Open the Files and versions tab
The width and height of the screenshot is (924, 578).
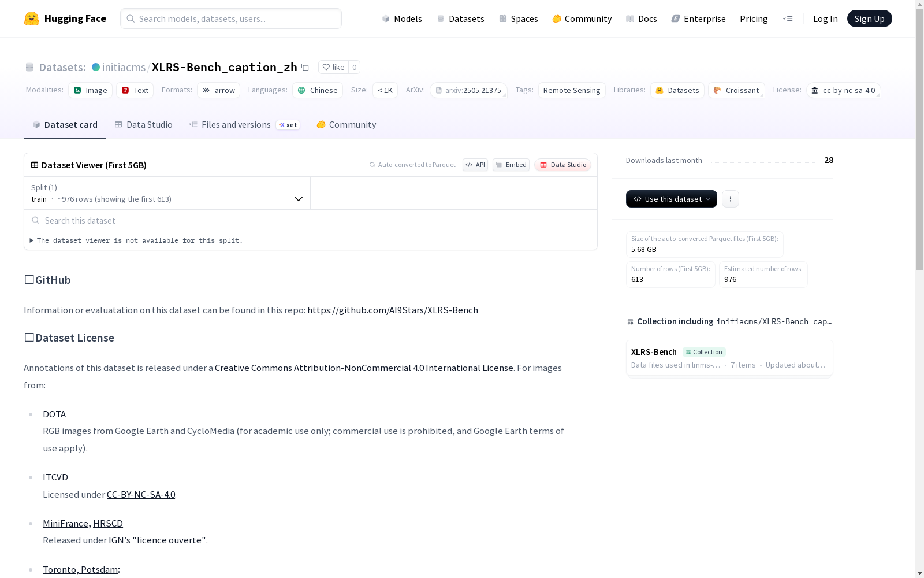point(244,125)
